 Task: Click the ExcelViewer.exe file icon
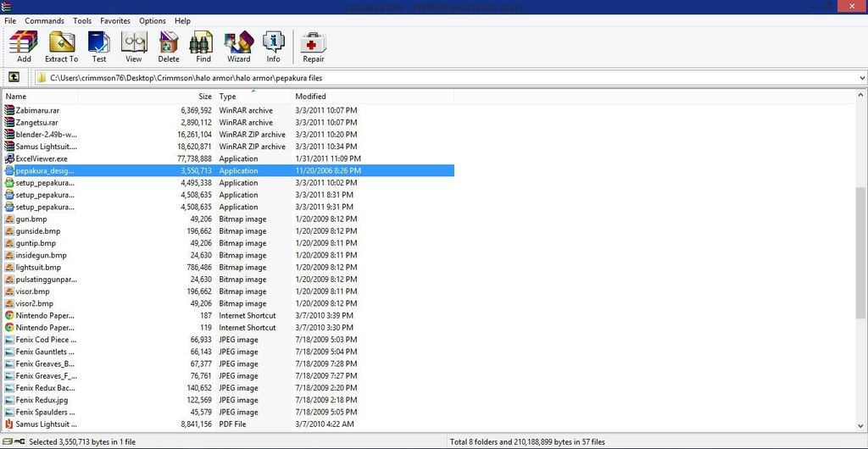click(8, 158)
